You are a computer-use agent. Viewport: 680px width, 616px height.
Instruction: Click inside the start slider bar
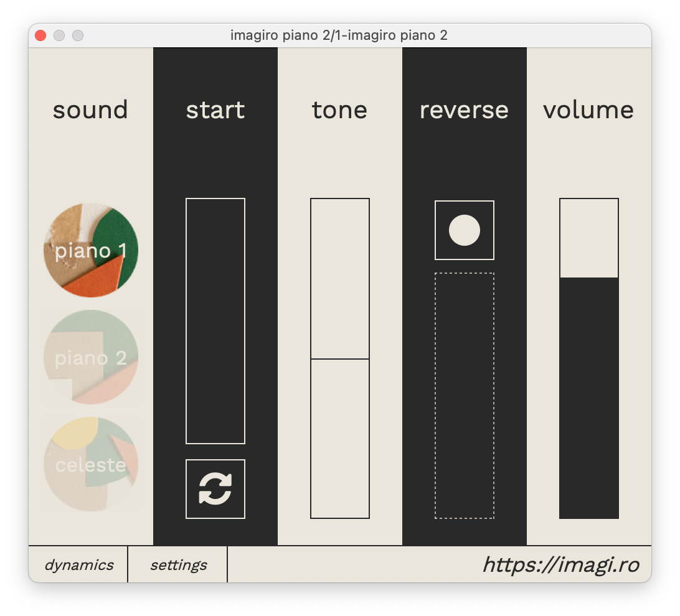tap(215, 320)
